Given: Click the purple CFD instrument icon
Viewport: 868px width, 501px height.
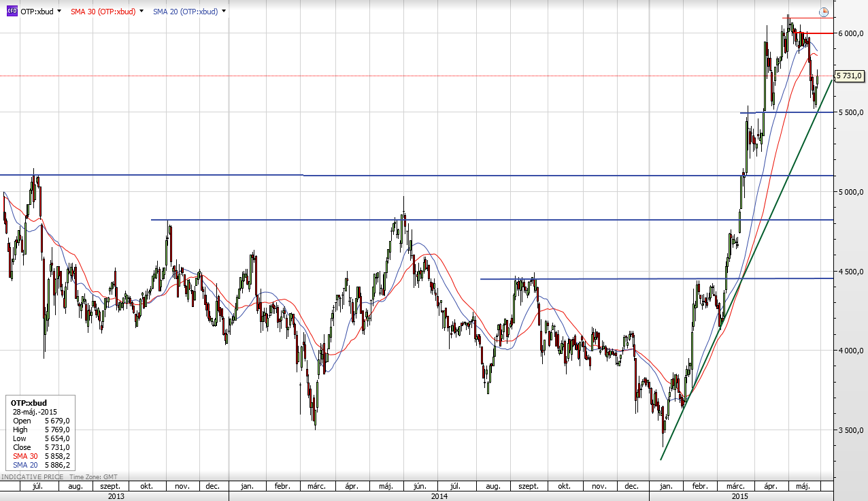Looking at the screenshot, I should (x=12, y=12).
